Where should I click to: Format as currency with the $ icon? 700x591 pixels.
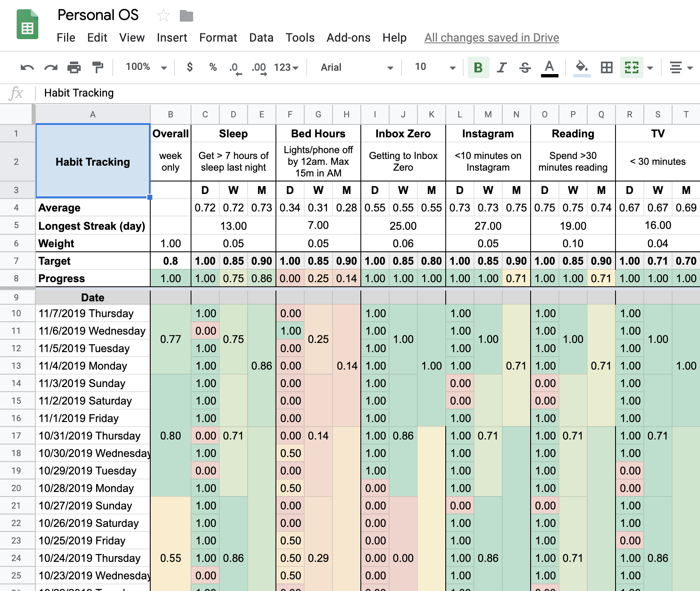point(190,67)
